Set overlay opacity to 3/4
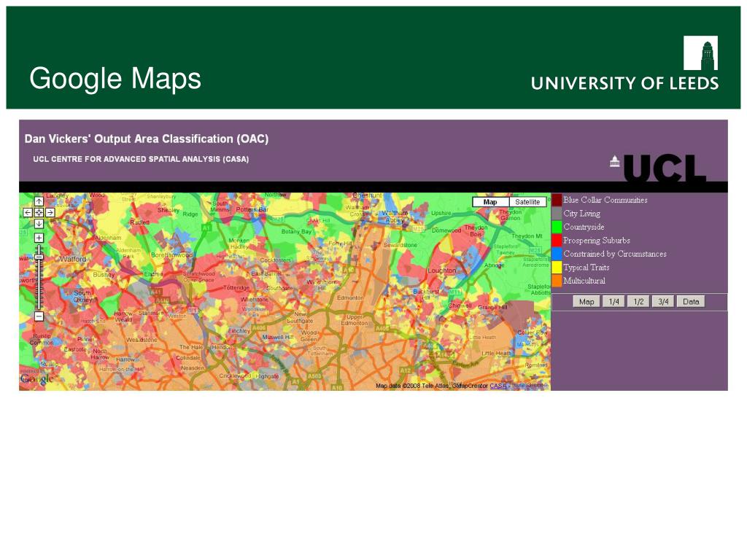This screenshot has height=560, width=747. tap(663, 301)
